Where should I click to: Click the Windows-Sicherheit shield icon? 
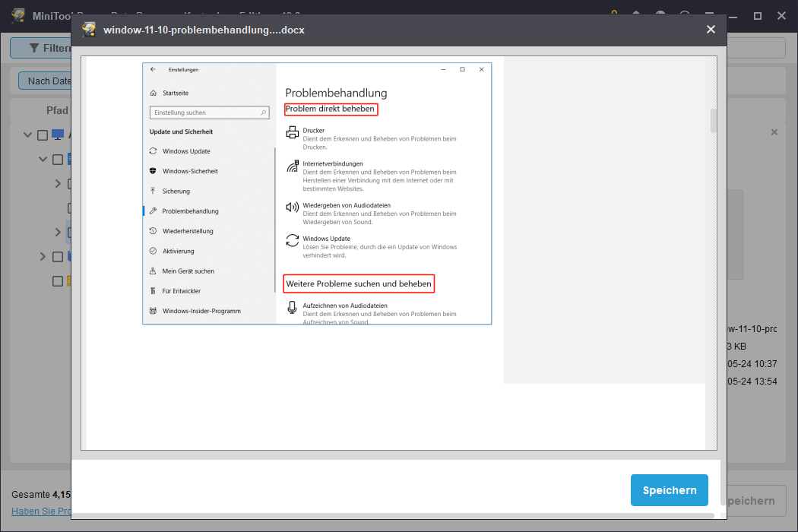click(x=154, y=170)
